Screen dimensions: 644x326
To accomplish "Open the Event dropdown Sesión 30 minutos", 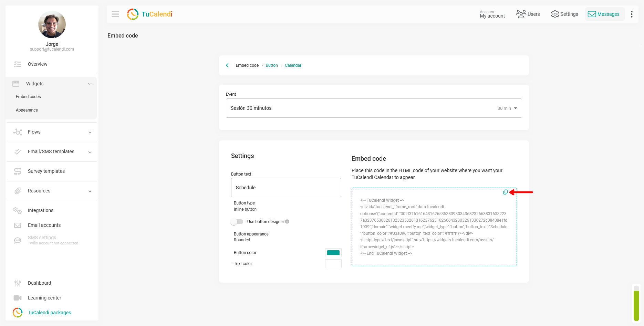I will click(x=374, y=108).
